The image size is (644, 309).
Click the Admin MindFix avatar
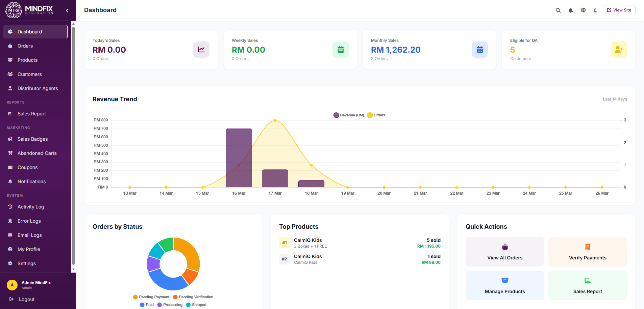click(x=12, y=285)
